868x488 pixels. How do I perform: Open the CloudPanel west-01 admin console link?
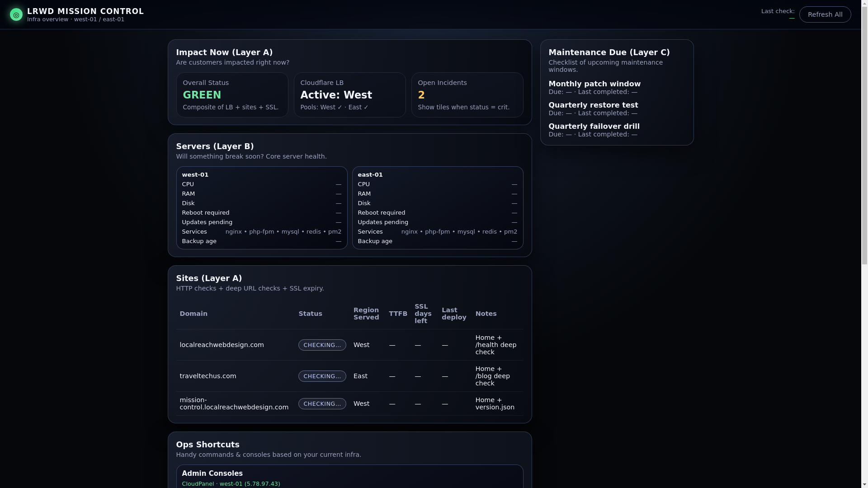tap(231, 484)
